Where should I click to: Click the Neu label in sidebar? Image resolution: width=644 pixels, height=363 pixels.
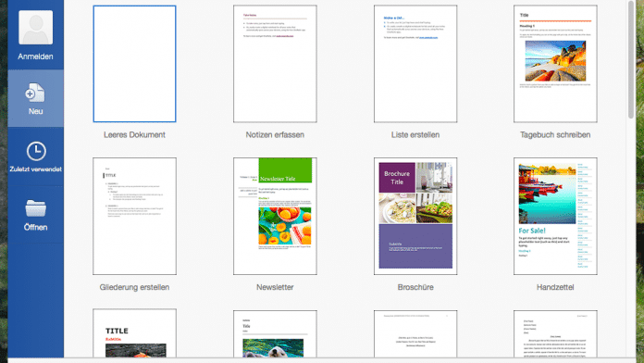click(x=36, y=111)
